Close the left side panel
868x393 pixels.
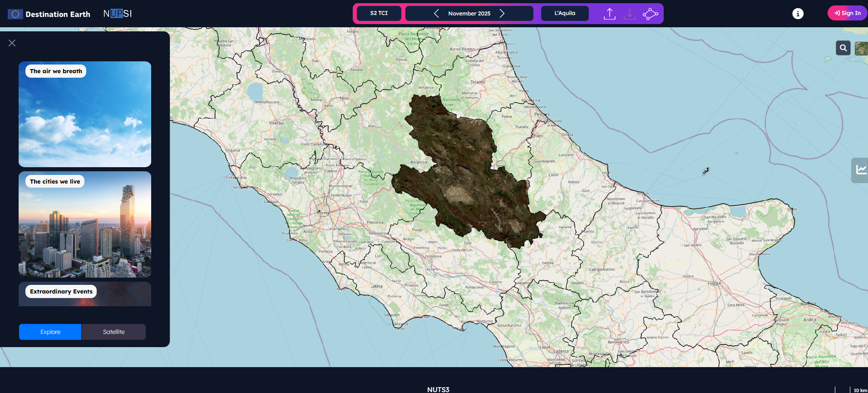12,43
